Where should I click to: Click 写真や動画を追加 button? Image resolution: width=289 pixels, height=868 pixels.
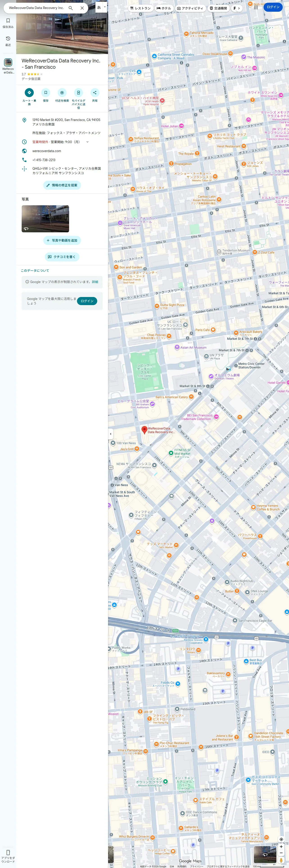[62, 240]
